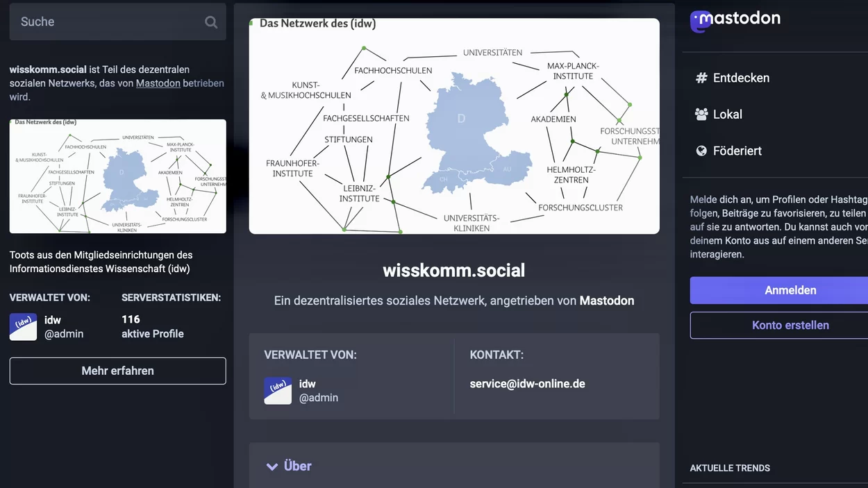Click the Entdecken hashtag icon
The width and height of the screenshot is (868, 488).
click(x=701, y=78)
